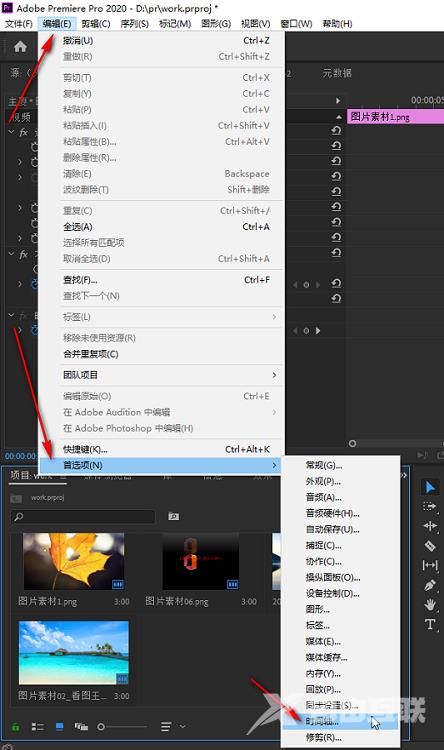The width and height of the screenshot is (444, 750).
Task: Click the project search input field
Action: [x=83, y=517]
